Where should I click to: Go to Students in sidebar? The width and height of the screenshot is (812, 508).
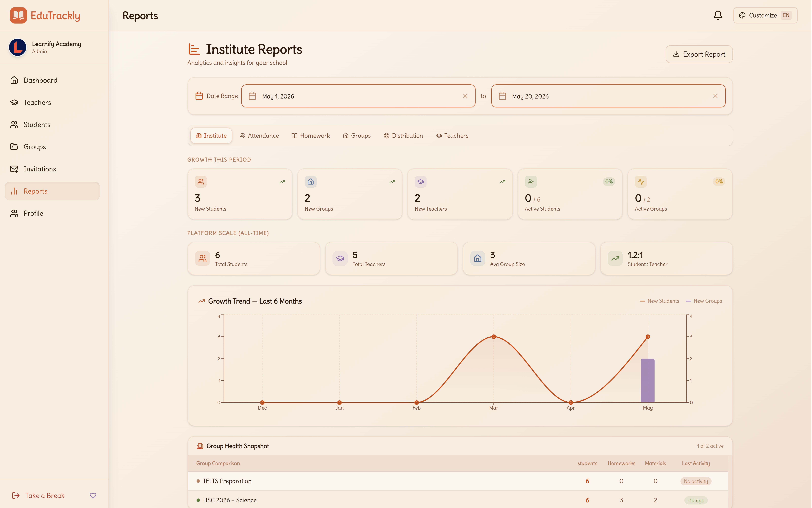52,125
